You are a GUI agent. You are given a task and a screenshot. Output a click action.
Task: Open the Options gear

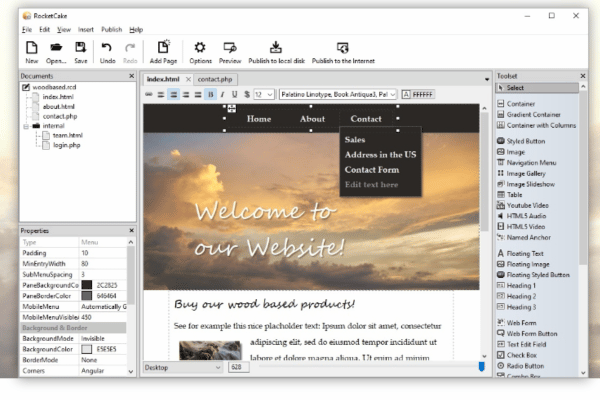pos(200,52)
